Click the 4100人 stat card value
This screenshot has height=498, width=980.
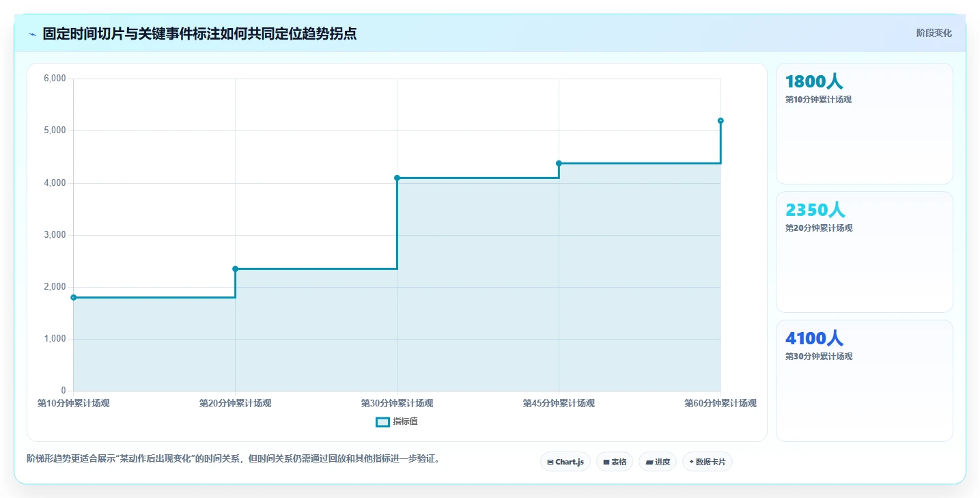[x=815, y=338]
